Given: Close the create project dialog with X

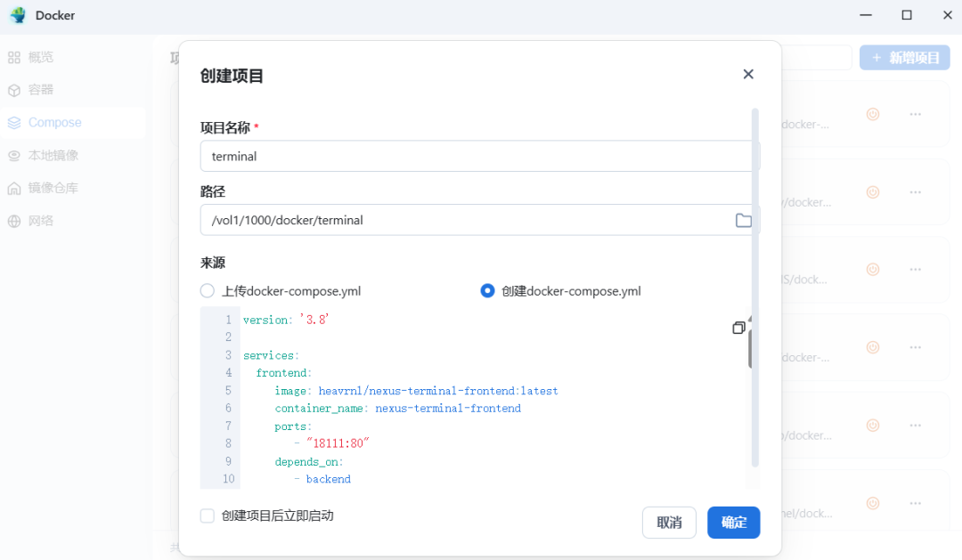Looking at the screenshot, I should pyautogui.click(x=748, y=74).
